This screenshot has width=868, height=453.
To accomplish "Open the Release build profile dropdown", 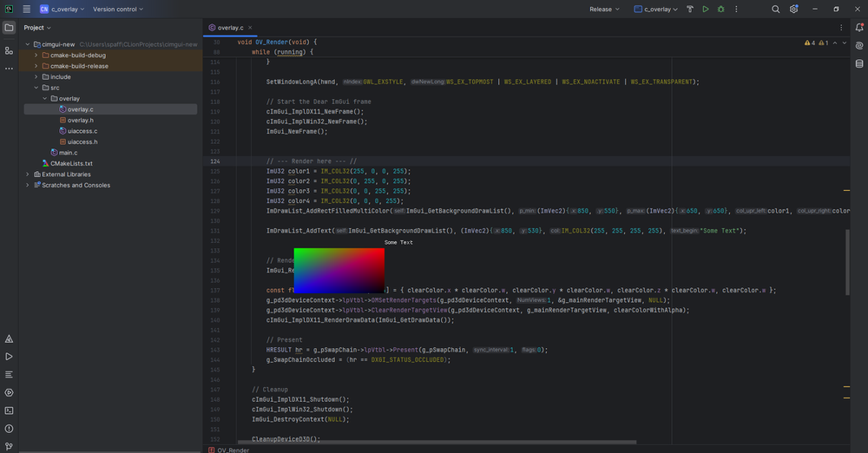I will pyautogui.click(x=604, y=10).
